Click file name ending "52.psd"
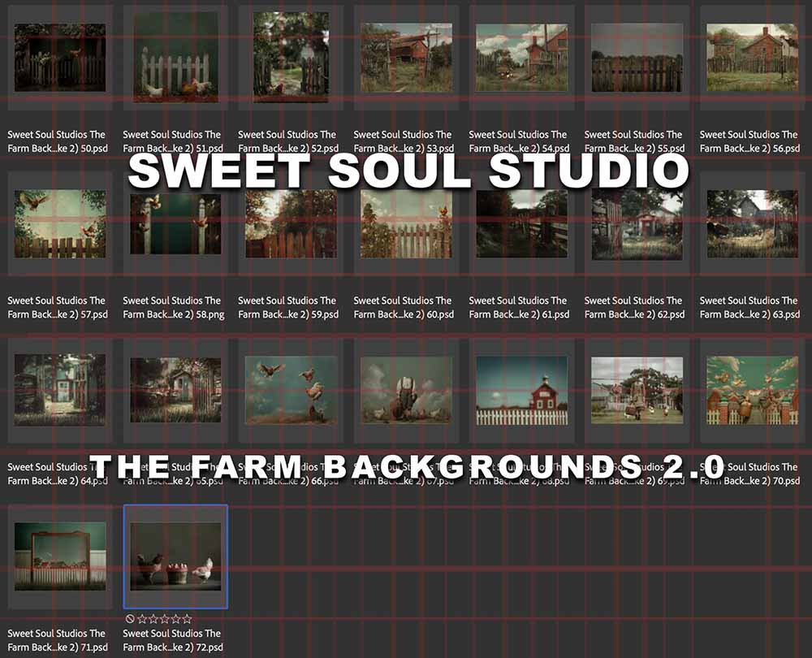 click(288, 141)
